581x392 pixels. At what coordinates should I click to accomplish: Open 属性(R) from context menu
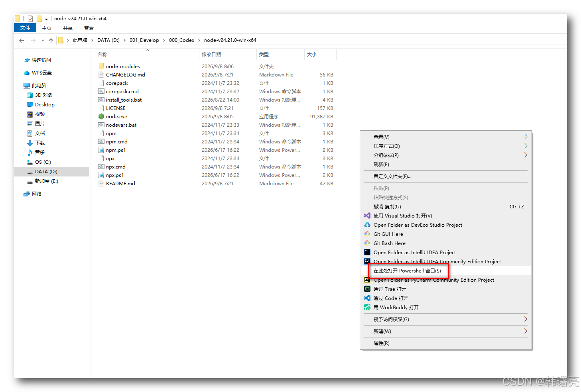[446, 343]
